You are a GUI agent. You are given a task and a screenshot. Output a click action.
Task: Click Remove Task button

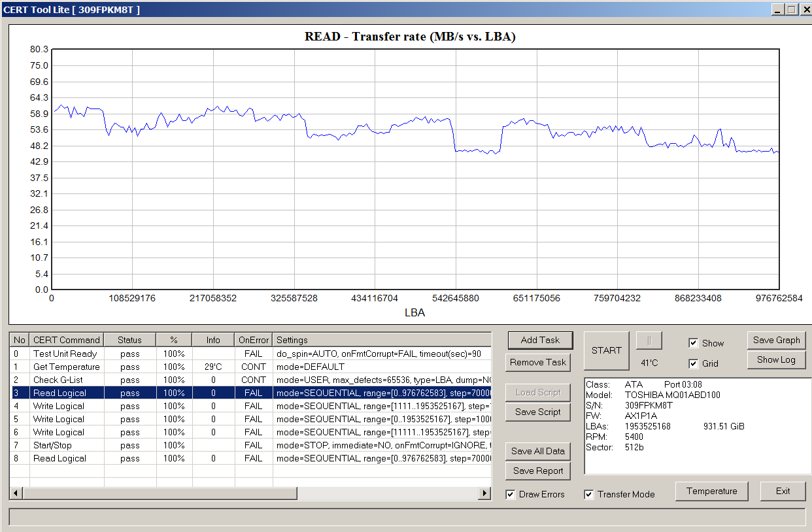coord(538,362)
